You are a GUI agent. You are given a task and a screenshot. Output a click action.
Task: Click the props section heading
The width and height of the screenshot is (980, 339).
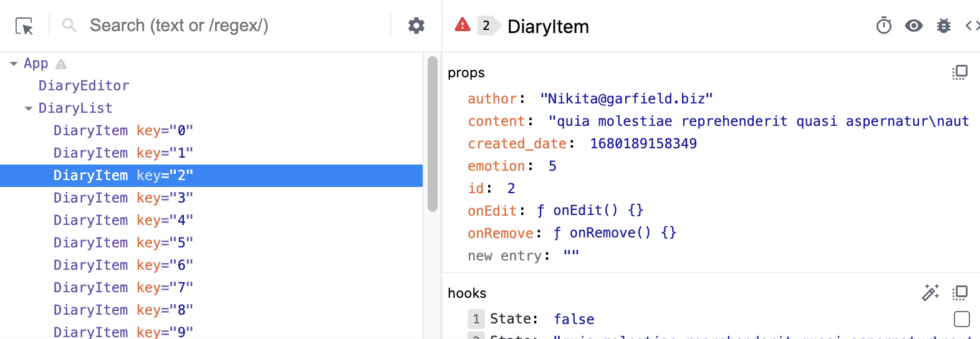tap(466, 73)
